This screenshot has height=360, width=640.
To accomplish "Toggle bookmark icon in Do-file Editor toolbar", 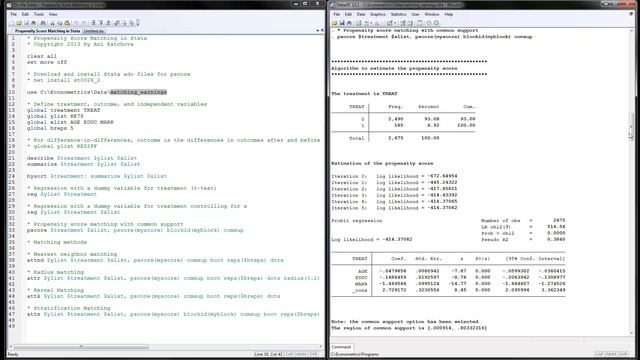I will (x=93, y=23).
